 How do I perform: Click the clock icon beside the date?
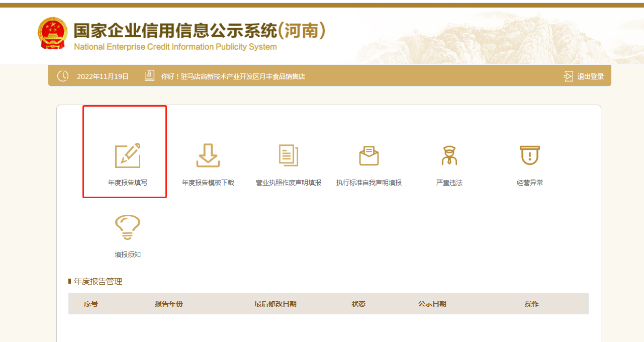click(x=63, y=76)
